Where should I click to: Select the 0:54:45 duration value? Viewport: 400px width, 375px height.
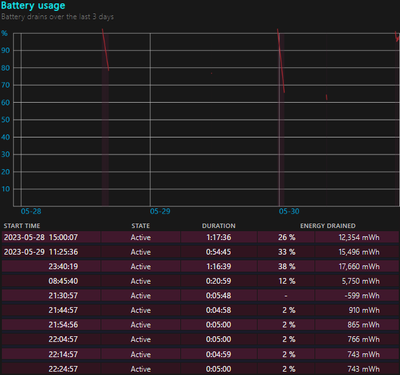(x=219, y=252)
